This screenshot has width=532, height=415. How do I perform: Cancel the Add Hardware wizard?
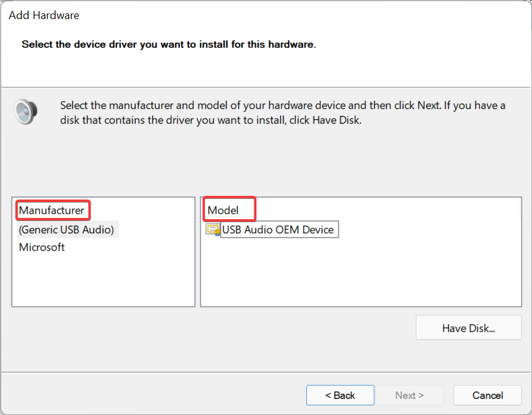pos(488,395)
